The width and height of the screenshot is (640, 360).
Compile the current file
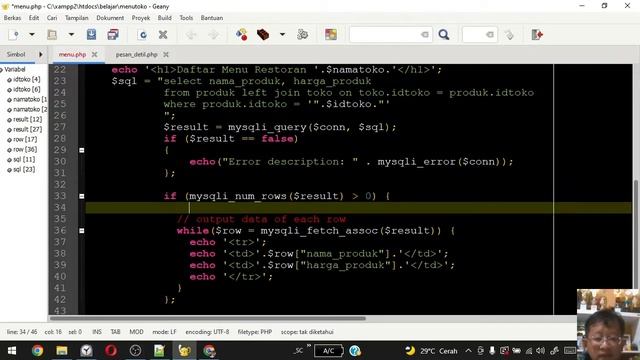pos(241,35)
